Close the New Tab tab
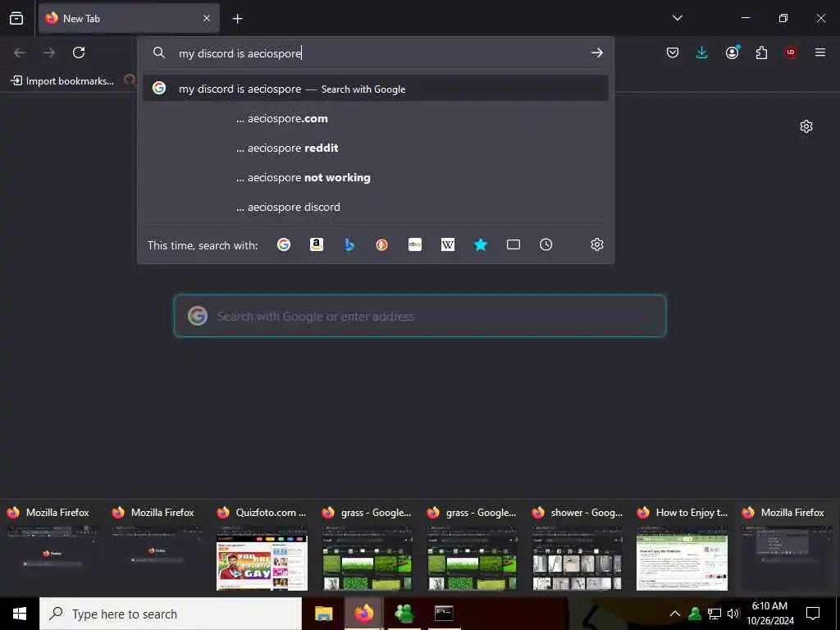This screenshot has height=630, width=840. click(x=207, y=18)
